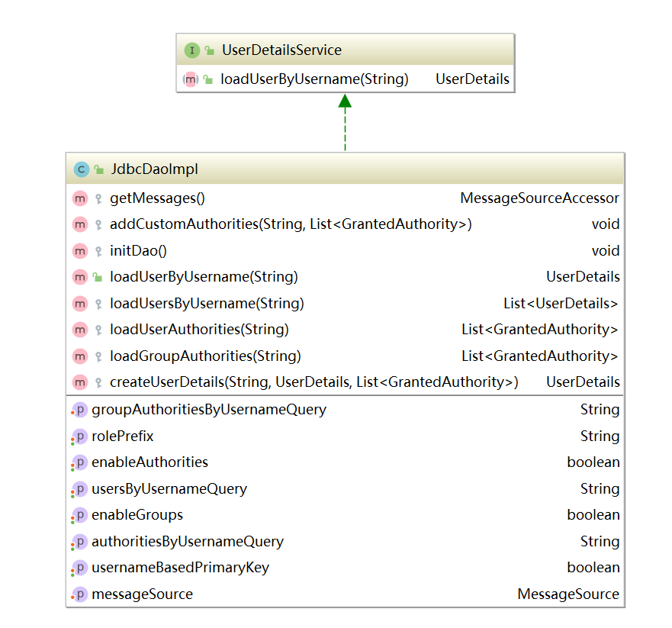Toggle the enableGroups boolean property
The image size is (672, 628).
tap(140, 514)
